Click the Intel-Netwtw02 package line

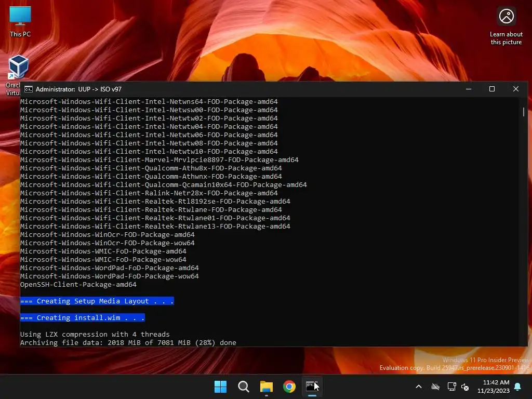click(149, 118)
